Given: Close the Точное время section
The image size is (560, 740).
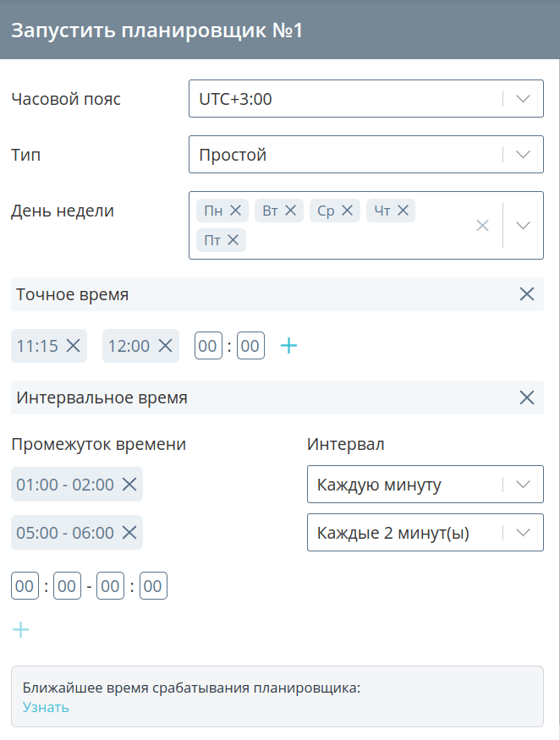Looking at the screenshot, I should click(527, 294).
